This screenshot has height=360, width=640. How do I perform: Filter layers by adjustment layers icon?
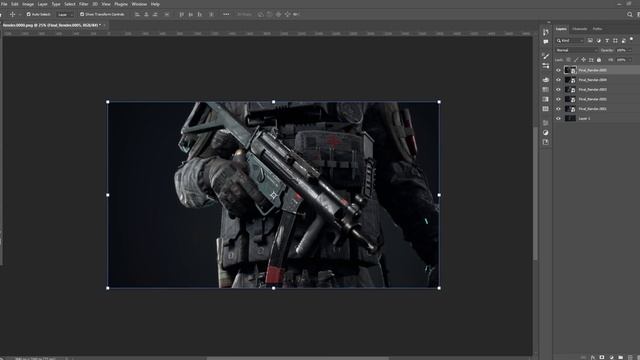pyautogui.click(x=599, y=40)
